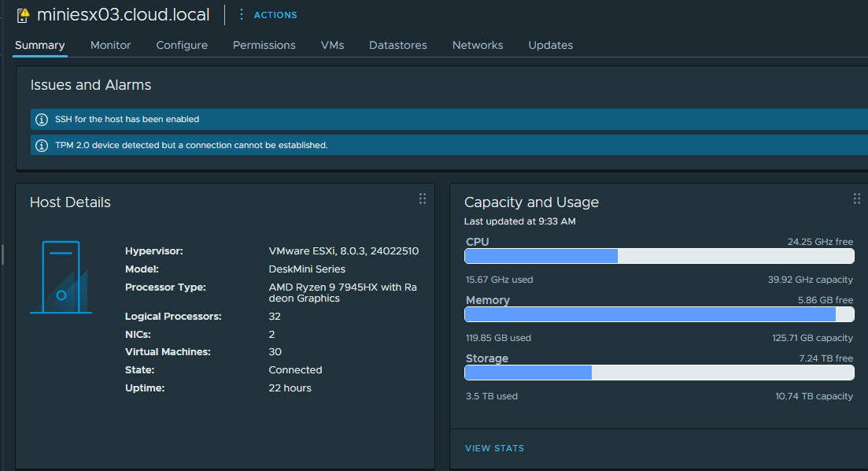Click 'Last updated at 9:33 AM' text
The height and width of the screenshot is (471, 868).
[520, 221]
